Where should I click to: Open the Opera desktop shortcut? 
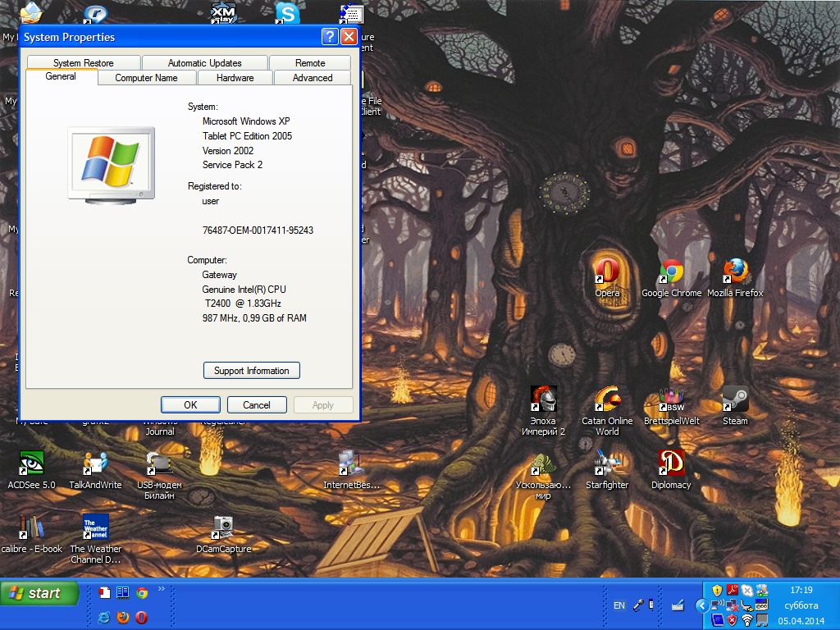607,277
